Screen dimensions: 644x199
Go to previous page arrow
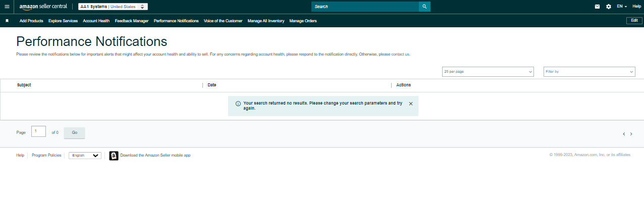[x=624, y=134]
